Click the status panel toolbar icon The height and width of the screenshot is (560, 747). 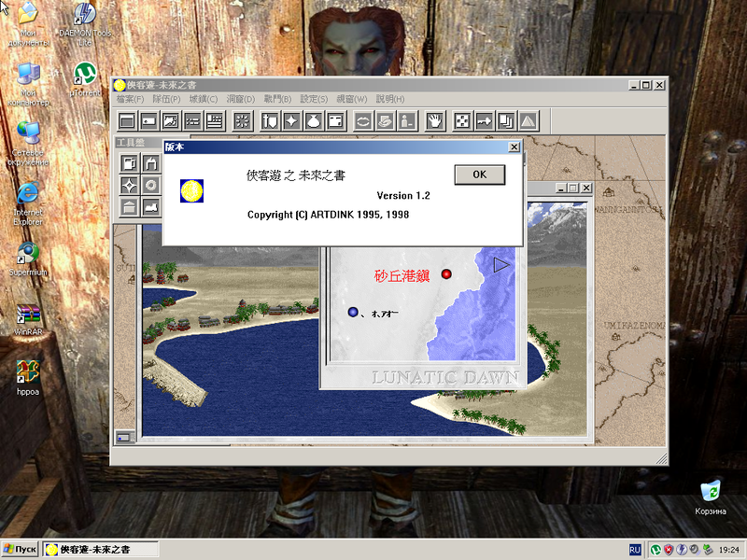point(336,121)
